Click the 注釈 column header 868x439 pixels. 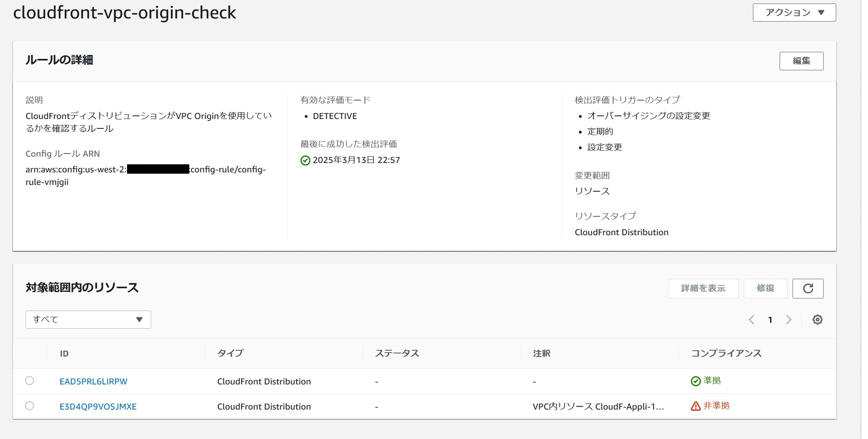click(x=541, y=354)
